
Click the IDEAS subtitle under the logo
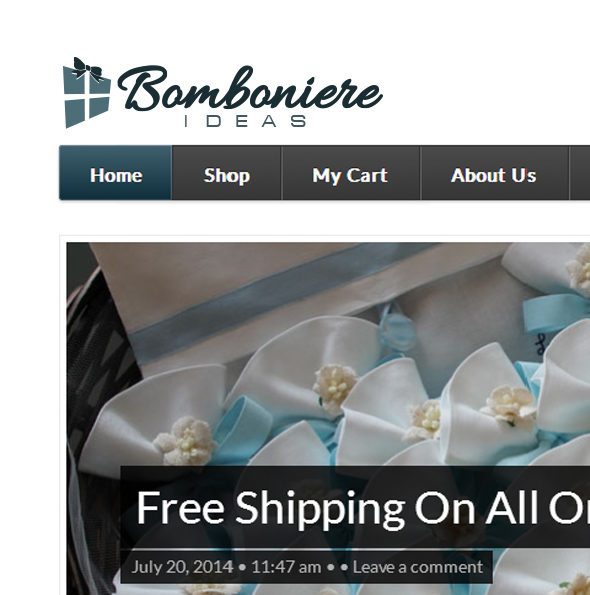pyautogui.click(x=245, y=121)
